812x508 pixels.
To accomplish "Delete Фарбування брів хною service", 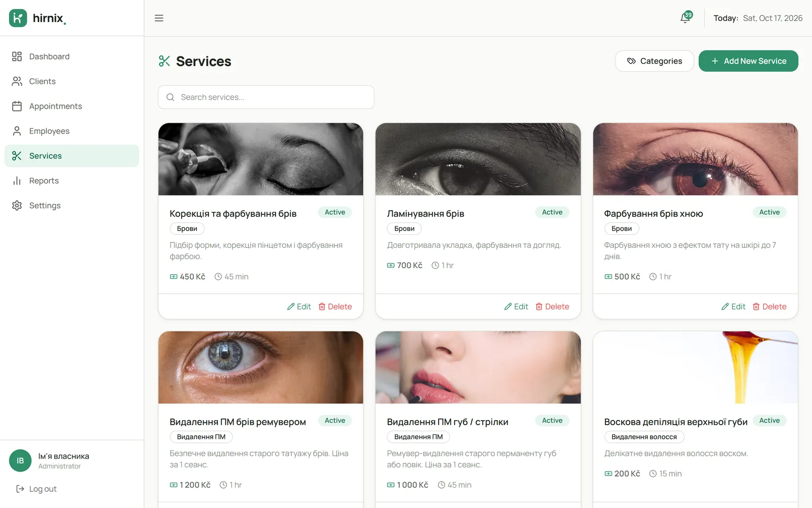I will coord(769,307).
